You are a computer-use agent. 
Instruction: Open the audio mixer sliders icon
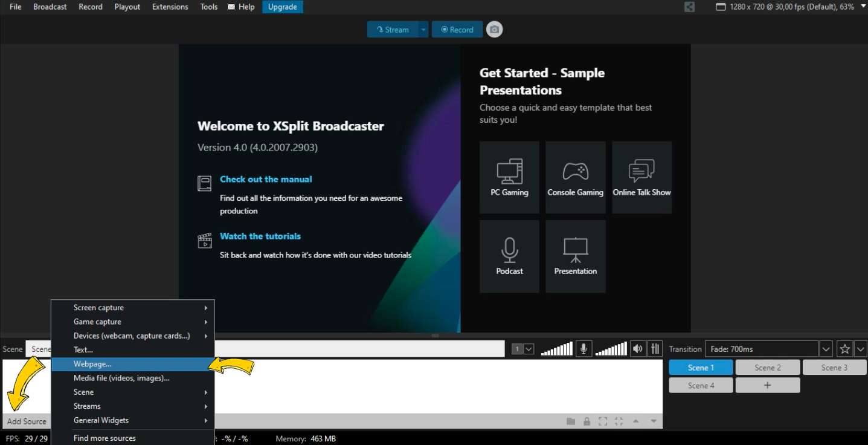[655, 349]
